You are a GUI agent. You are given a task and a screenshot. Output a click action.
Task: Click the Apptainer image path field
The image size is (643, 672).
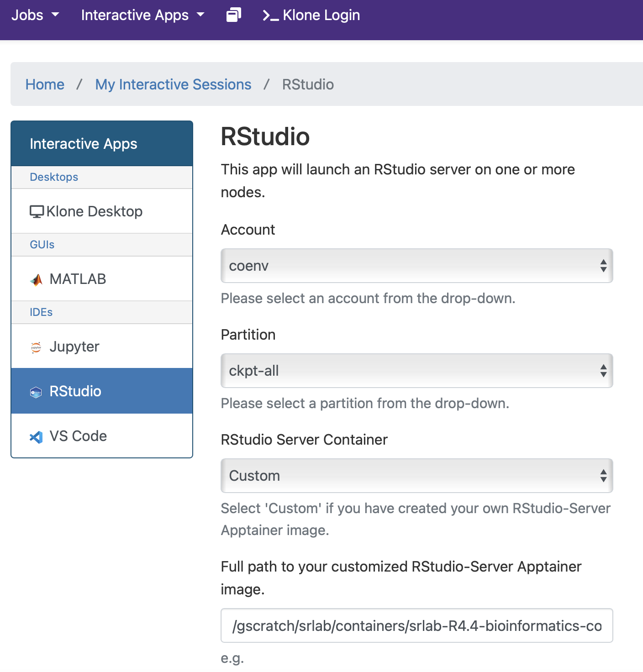coord(416,625)
